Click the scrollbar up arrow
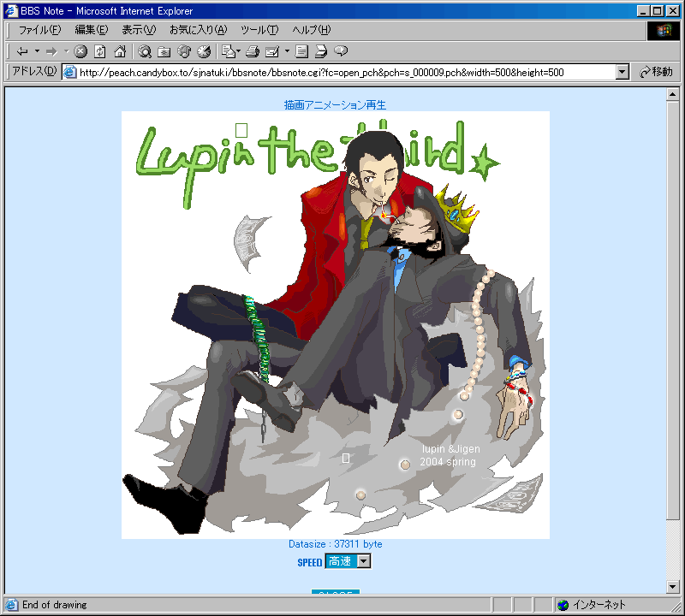685x616 pixels. point(673,94)
